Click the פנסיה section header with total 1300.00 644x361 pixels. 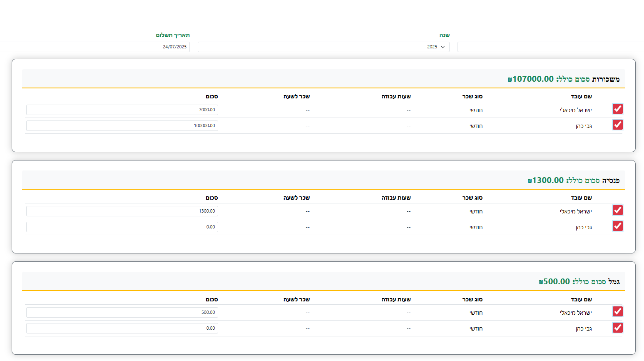[x=573, y=180]
